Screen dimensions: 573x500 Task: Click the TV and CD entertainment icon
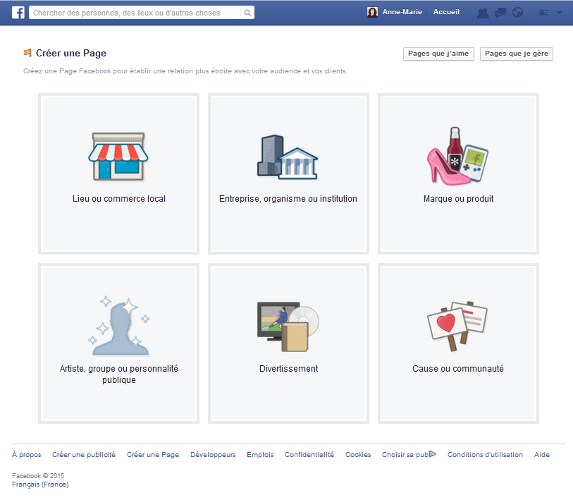pyautogui.click(x=288, y=326)
